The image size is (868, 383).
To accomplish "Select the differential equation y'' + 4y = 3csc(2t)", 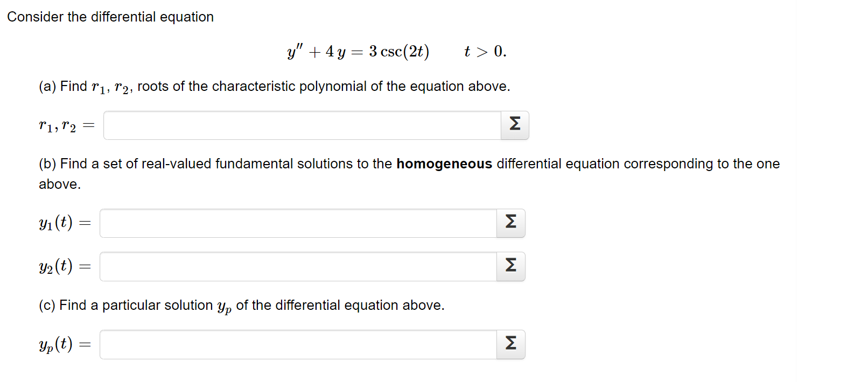I will (x=357, y=51).
